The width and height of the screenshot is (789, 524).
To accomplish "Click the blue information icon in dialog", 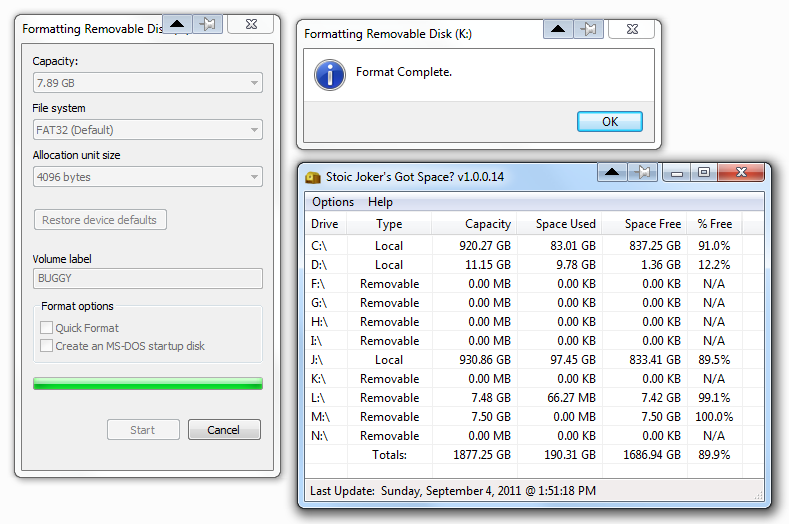I will pos(329,74).
